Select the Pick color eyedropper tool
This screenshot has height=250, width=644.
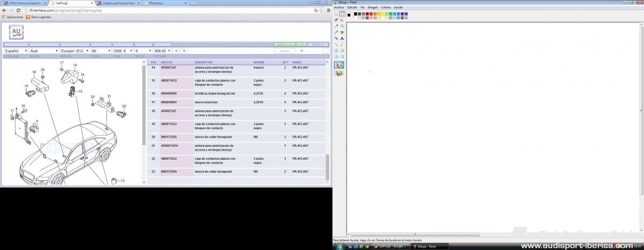point(336,26)
